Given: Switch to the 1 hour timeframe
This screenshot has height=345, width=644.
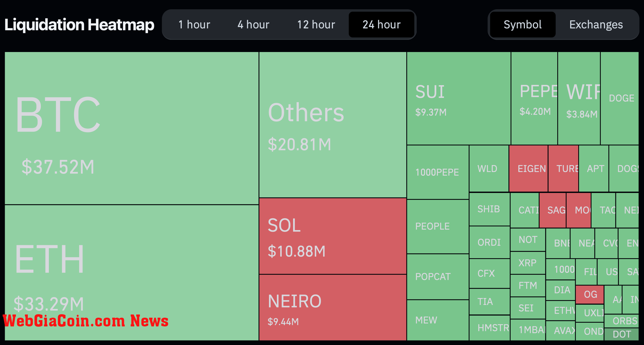Looking at the screenshot, I should coord(194,25).
